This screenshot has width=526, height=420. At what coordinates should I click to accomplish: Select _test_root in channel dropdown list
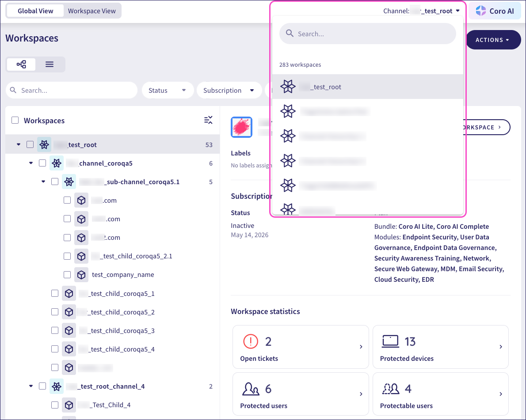(x=368, y=87)
